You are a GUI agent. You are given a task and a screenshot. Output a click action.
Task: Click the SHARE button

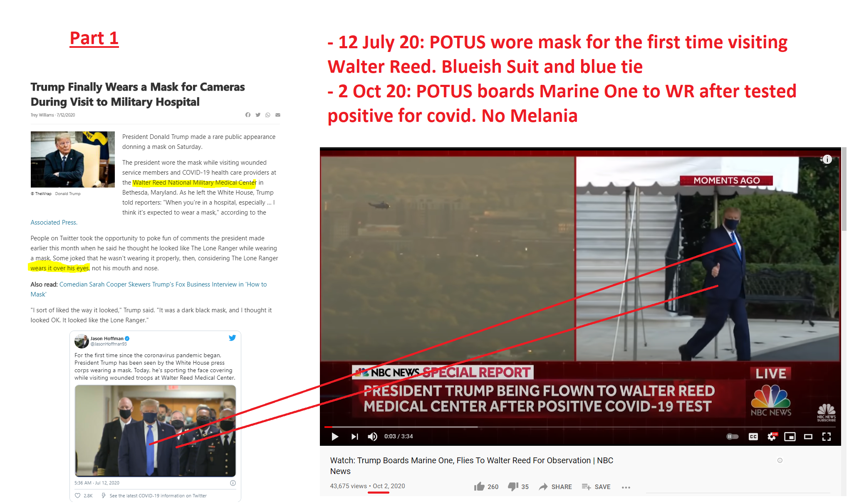pos(555,487)
